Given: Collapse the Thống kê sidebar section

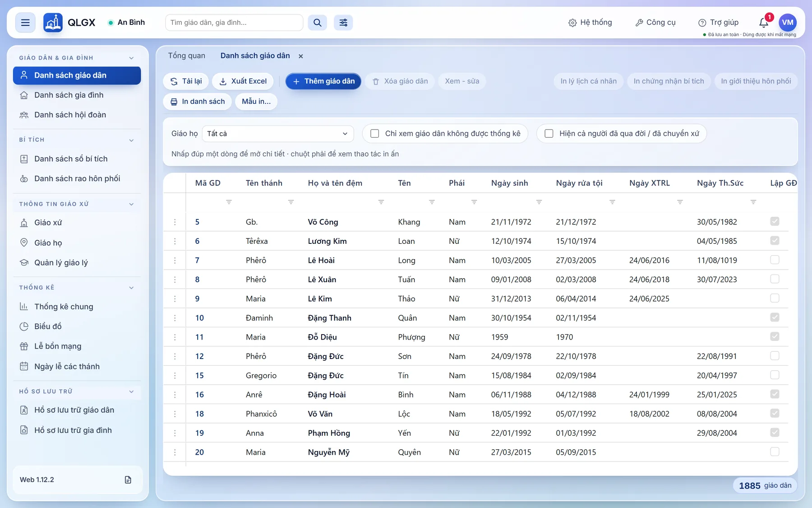Looking at the screenshot, I should (131, 288).
